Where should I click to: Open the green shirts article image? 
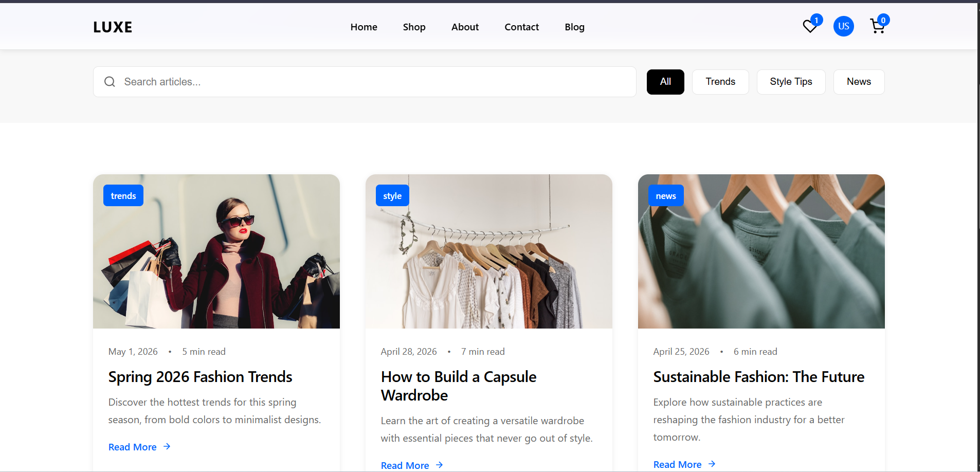click(x=761, y=251)
